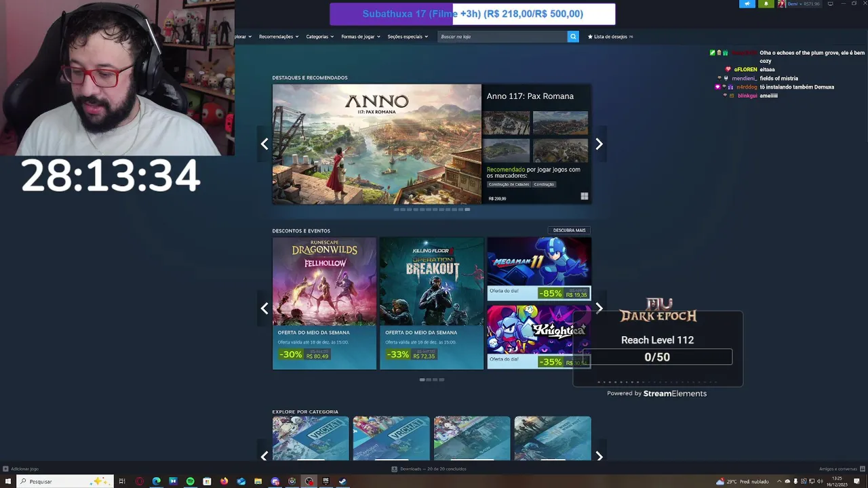Screen dimensions: 868x488
Task: Go to previous discounts page arrow
Action: [264, 308]
